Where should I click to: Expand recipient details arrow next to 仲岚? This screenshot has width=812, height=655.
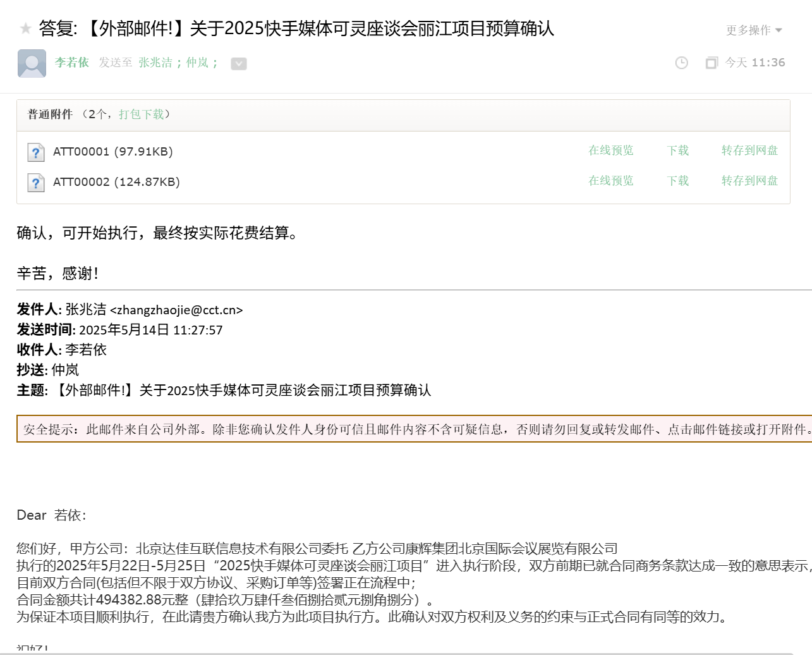239,63
